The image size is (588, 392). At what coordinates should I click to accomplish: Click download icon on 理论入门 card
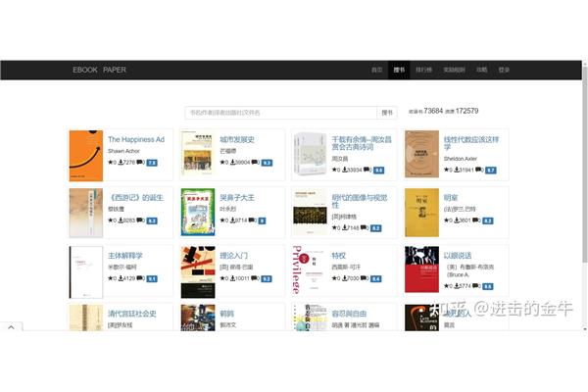[233, 278]
